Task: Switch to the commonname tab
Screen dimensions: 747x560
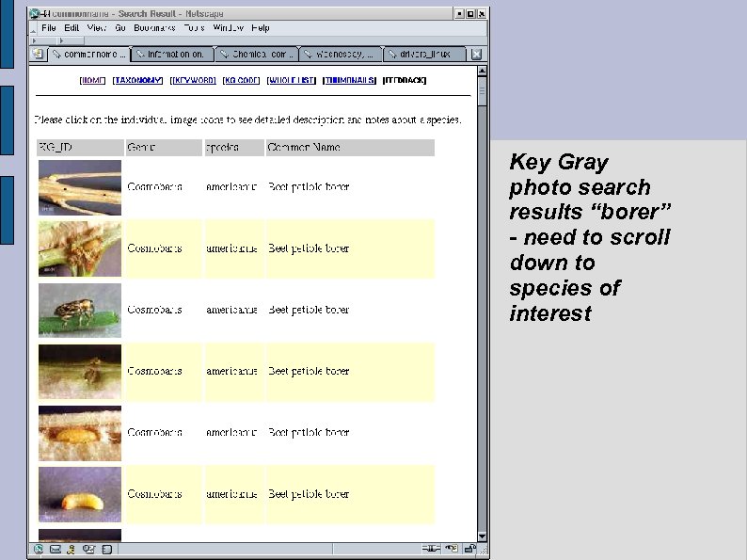Action: 89,55
